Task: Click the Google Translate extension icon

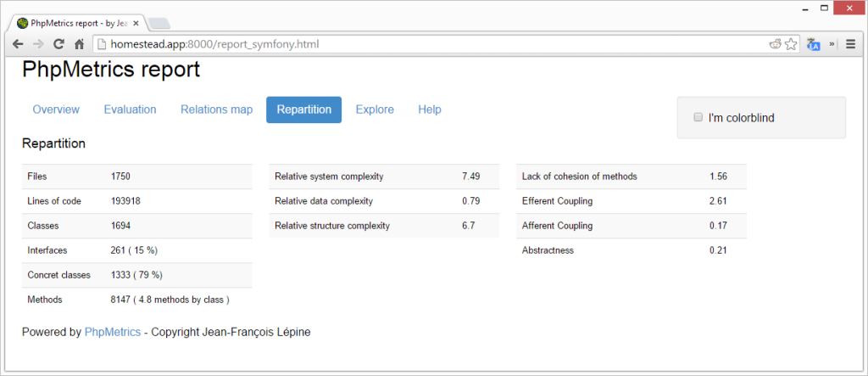Action: click(814, 44)
